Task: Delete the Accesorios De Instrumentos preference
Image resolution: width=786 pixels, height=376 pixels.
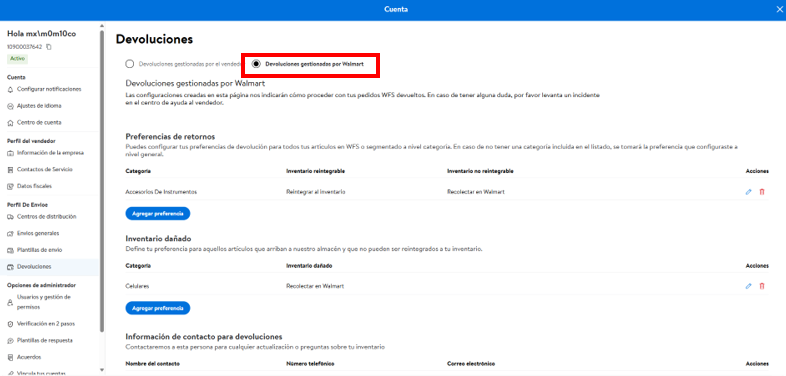Action: coord(762,192)
